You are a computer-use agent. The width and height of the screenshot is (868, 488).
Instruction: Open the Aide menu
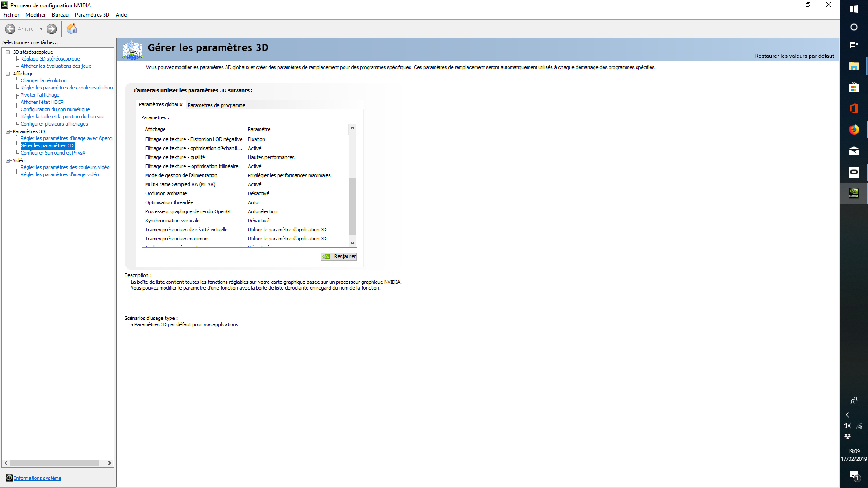coord(121,15)
